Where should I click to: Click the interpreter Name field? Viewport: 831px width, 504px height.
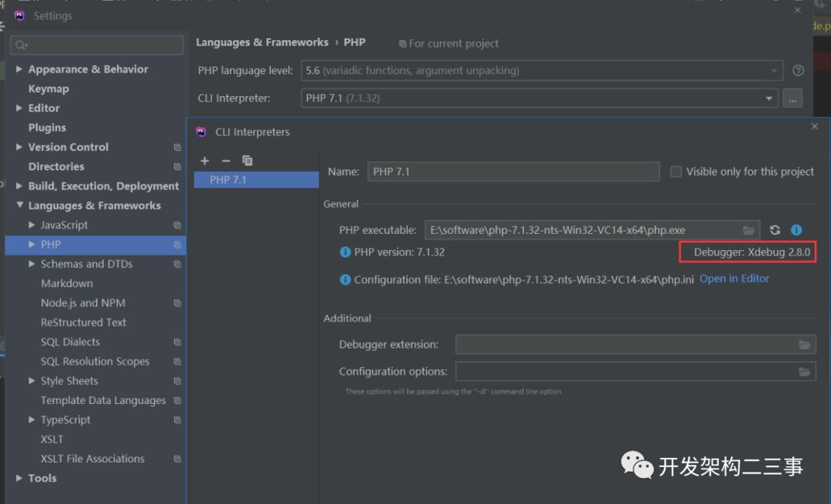513,172
